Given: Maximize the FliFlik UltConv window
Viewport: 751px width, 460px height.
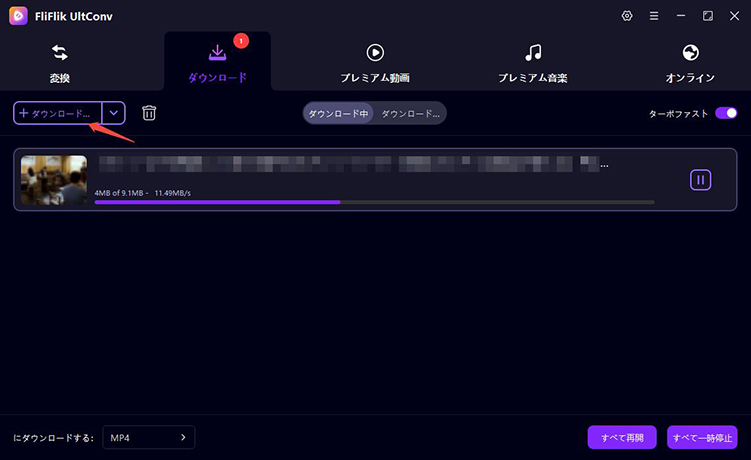Looking at the screenshot, I should [707, 16].
